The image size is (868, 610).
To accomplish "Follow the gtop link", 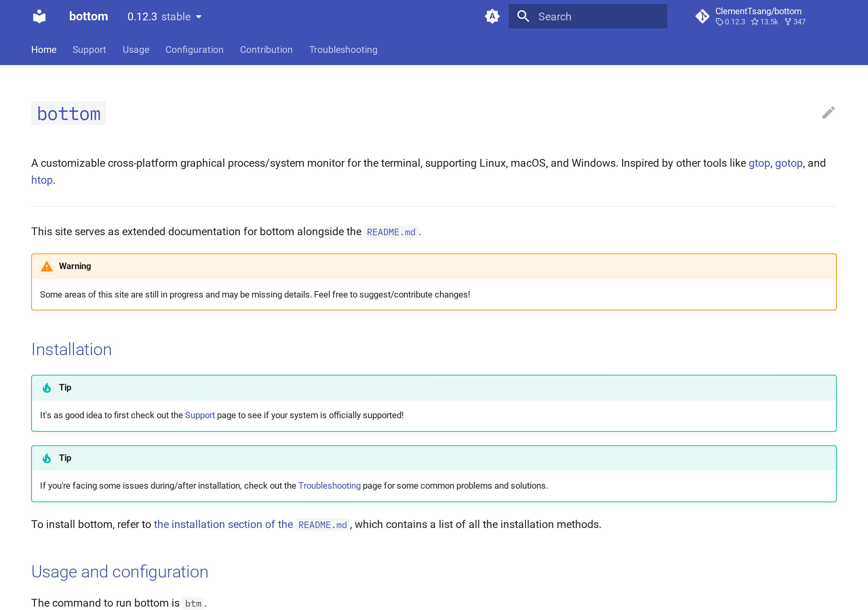I will tap(759, 163).
